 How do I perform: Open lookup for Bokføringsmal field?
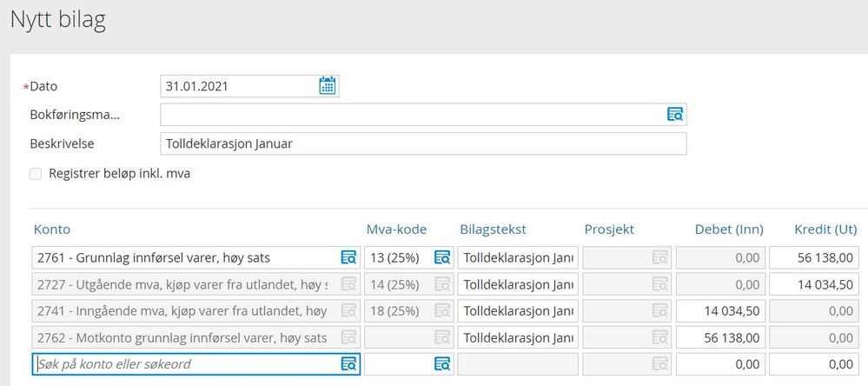coord(675,114)
